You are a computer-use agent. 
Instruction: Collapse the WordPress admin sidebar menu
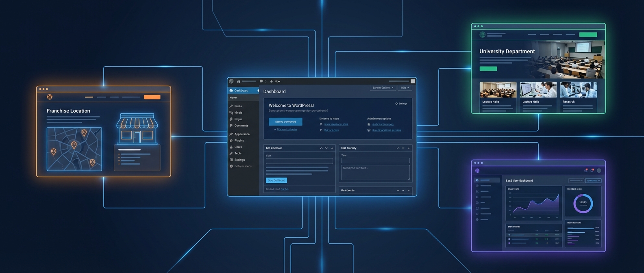(242, 166)
